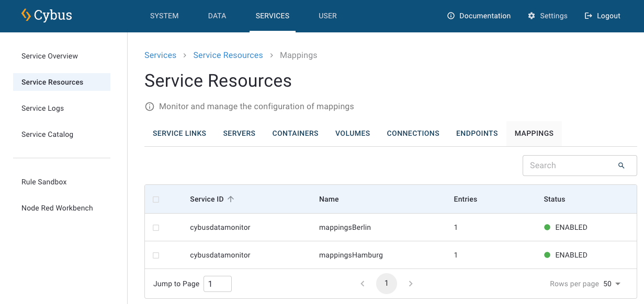
Task: Click the search magnifier icon
Action: click(x=622, y=166)
